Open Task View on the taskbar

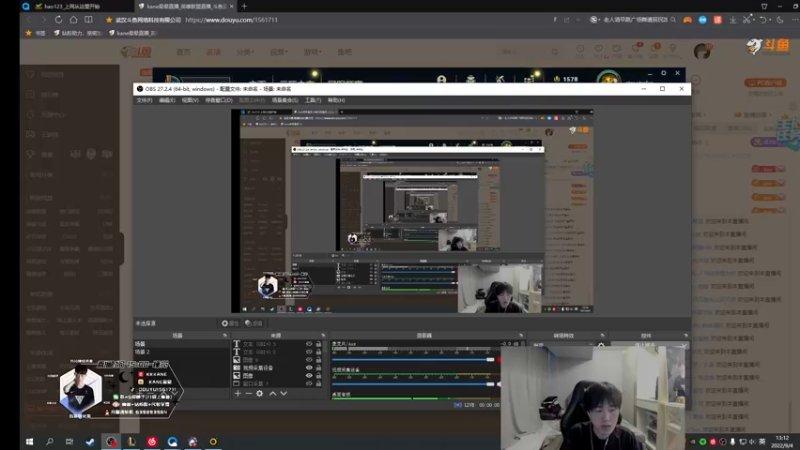[69, 442]
